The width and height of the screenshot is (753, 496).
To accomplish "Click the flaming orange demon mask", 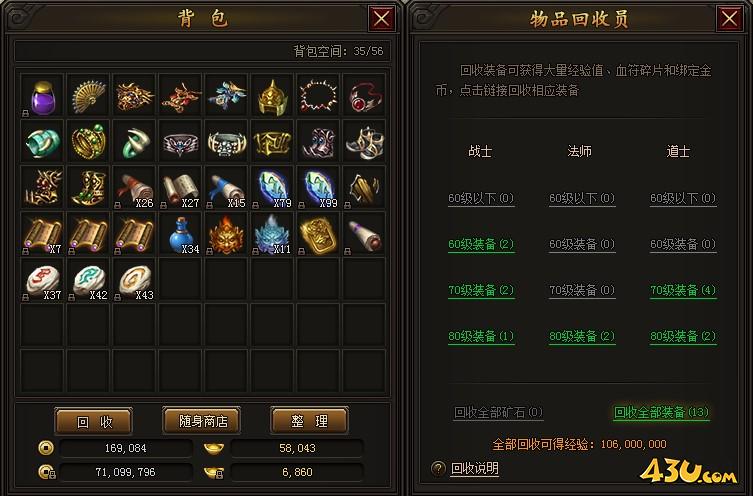I will tap(226, 234).
